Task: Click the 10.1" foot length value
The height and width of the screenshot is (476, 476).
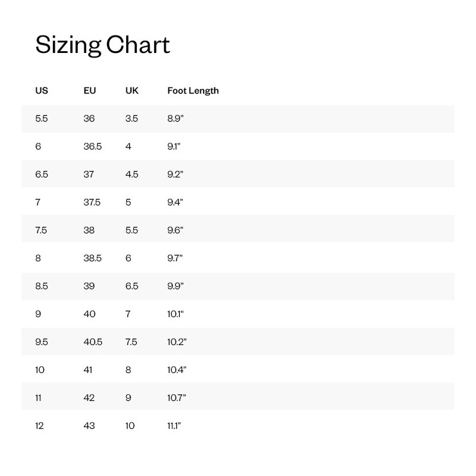Action: pos(176,314)
